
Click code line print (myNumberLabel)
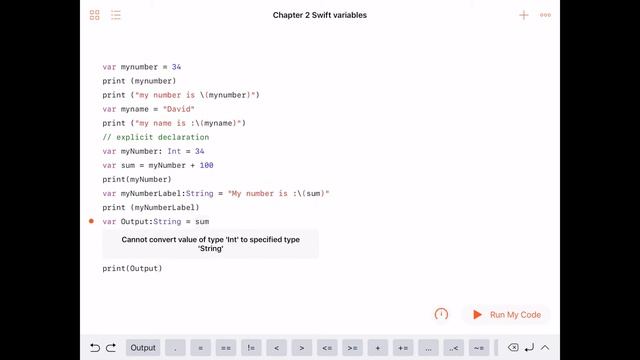(151, 208)
